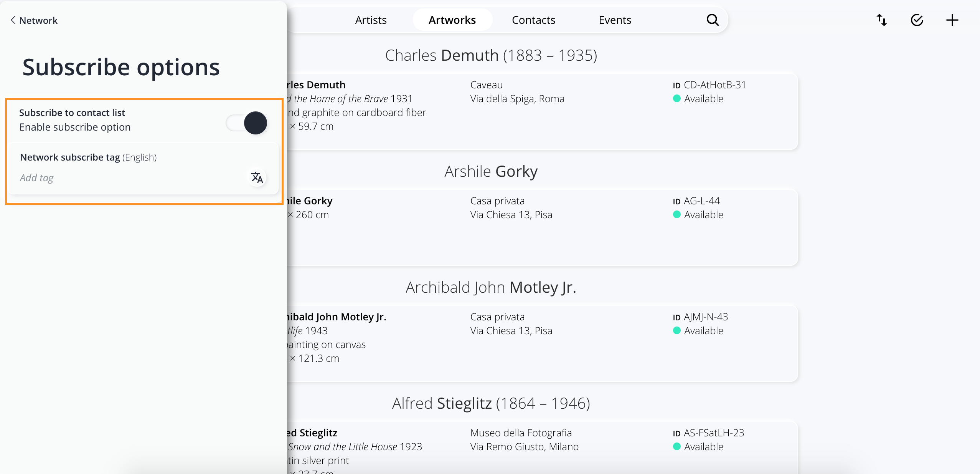Click Museo della Fotografia location
The image size is (980, 474).
[x=521, y=433]
